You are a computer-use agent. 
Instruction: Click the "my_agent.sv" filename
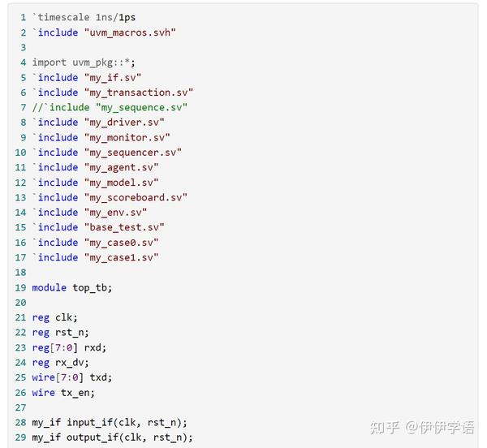pos(121,167)
